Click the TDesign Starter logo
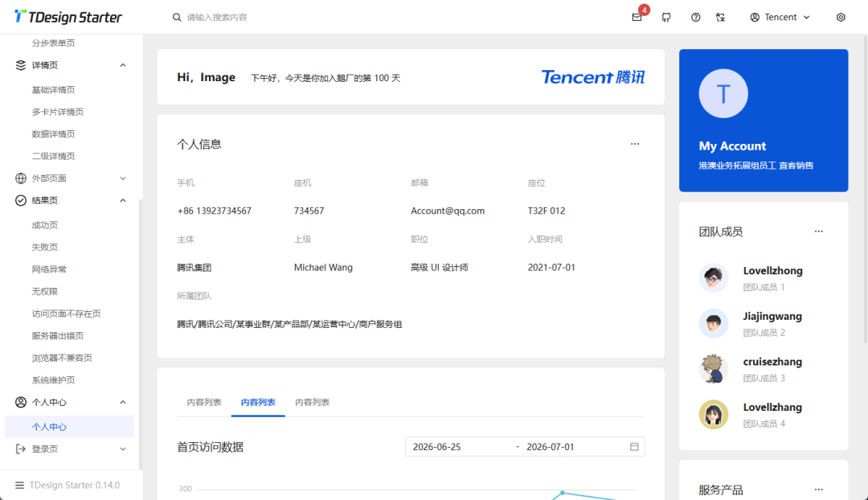Screen dimensions: 868x500 point(68,17)
